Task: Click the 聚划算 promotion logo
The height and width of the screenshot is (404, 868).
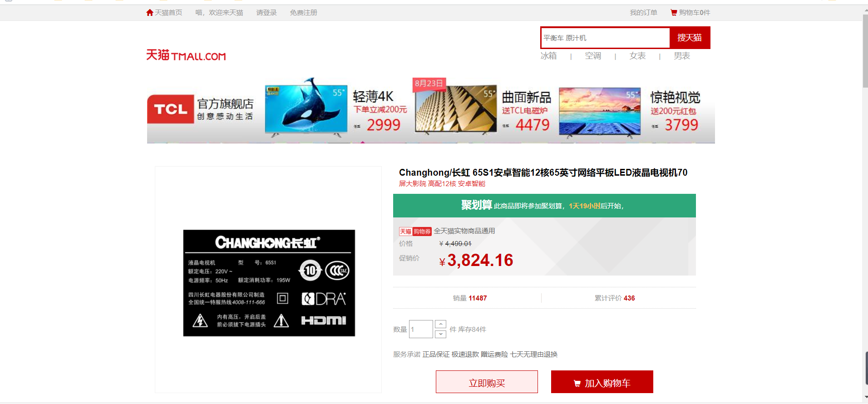Action: (x=476, y=205)
